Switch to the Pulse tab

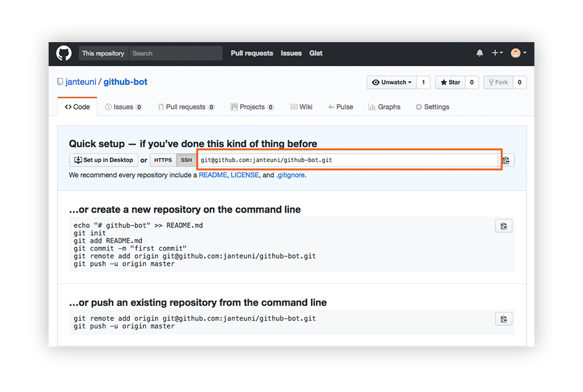point(340,107)
